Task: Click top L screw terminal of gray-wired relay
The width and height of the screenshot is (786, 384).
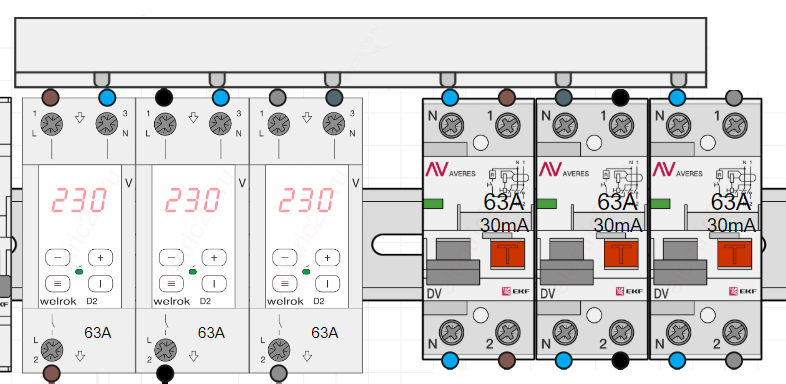Action: pyautogui.click(x=279, y=124)
